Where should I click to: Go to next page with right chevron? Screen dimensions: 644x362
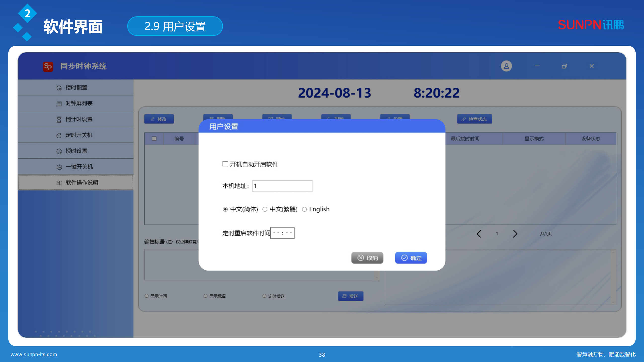tap(515, 234)
